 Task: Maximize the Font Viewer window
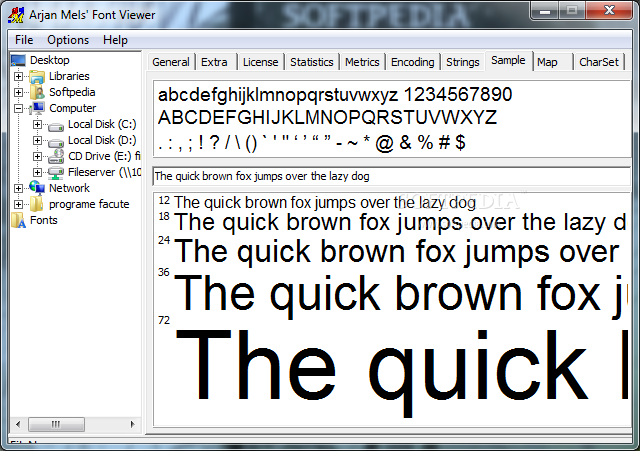572,10
